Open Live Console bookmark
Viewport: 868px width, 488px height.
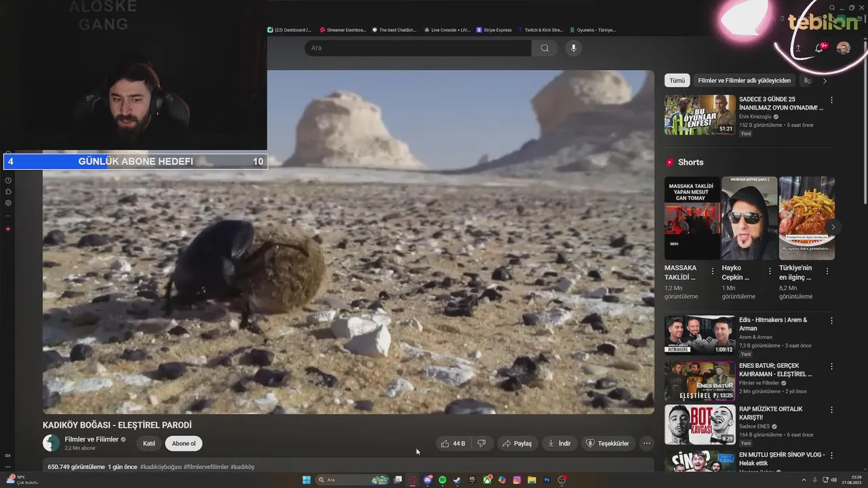click(447, 30)
